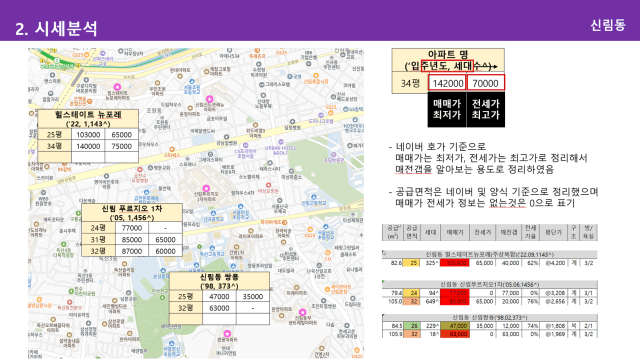The height and width of the screenshot is (360, 640).
Task: Click the red-outlined 142000 price cell
Action: (447, 83)
